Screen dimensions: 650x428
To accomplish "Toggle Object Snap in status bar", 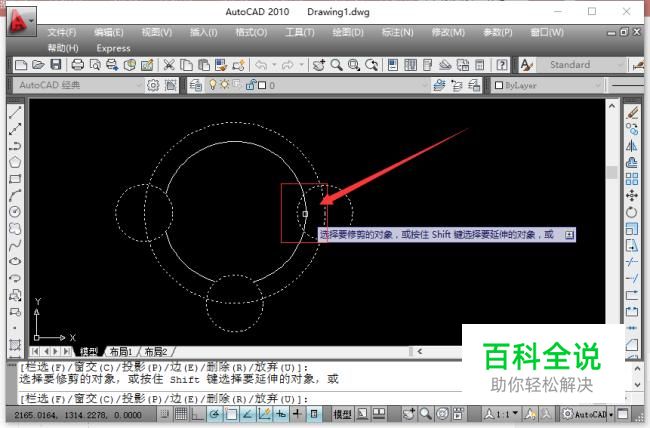I will [x=231, y=413].
